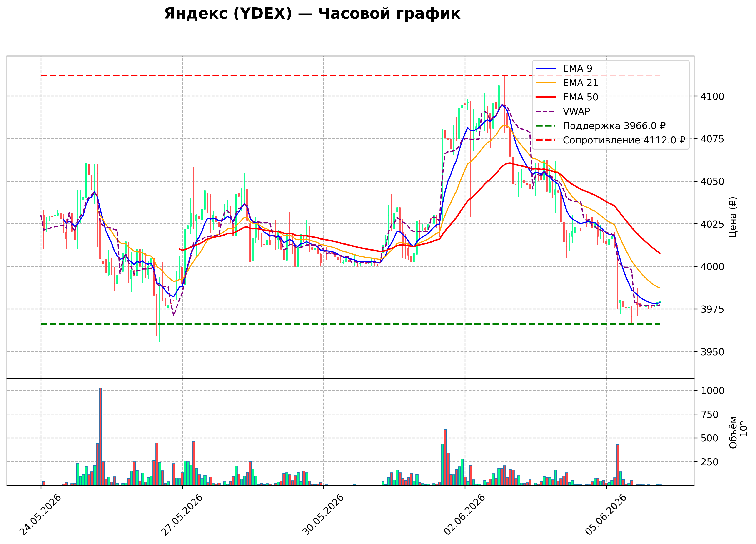Viewport: 756px width, 544px height.
Task: Click legend label 'Поддержка 3966.0 ₽'
Action: tap(614, 126)
